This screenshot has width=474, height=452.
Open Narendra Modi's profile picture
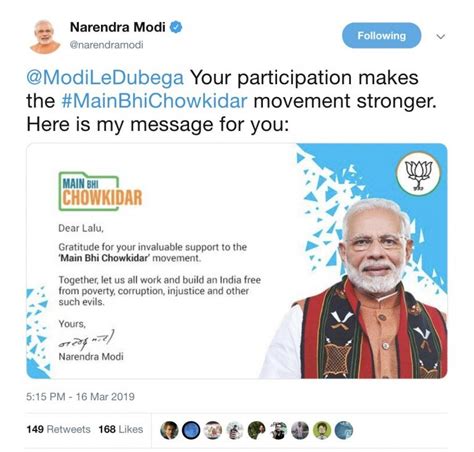coord(45,36)
